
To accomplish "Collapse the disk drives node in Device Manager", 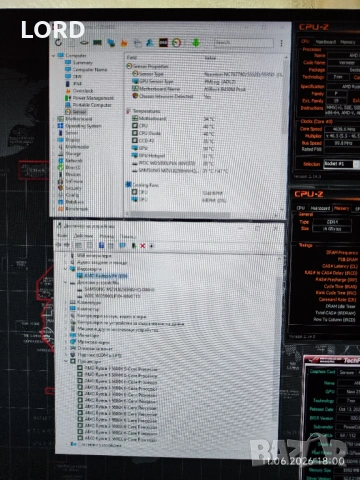I will tap(66, 282).
